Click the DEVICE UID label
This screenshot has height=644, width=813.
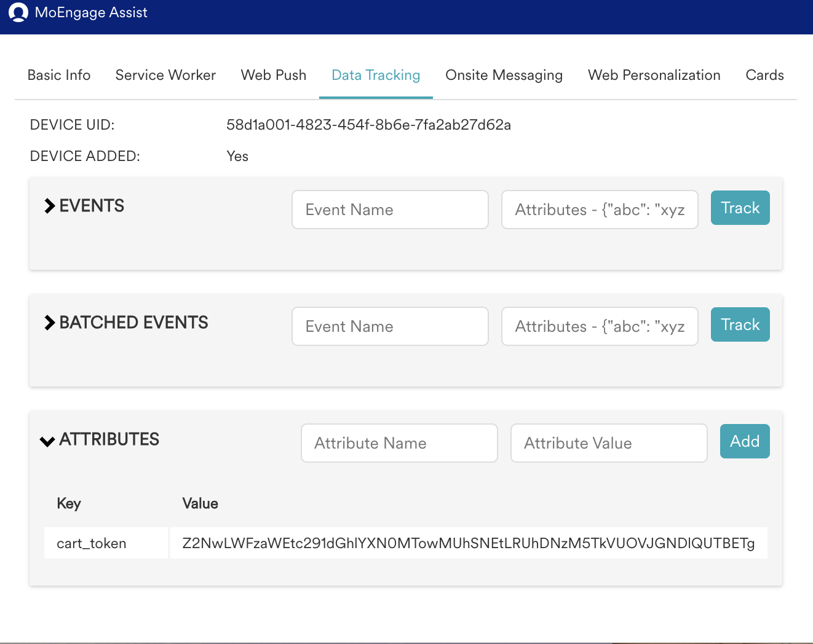(72, 125)
